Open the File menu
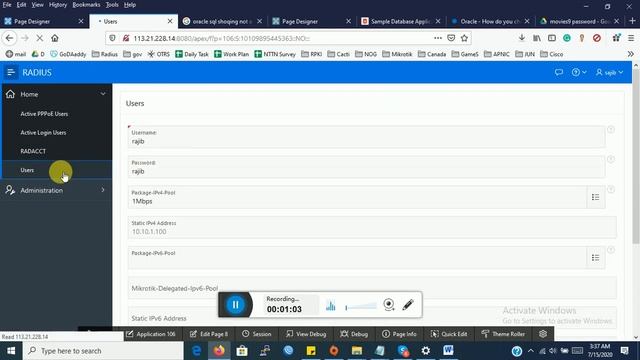The height and width of the screenshot is (360, 640). click(x=7, y=5)
